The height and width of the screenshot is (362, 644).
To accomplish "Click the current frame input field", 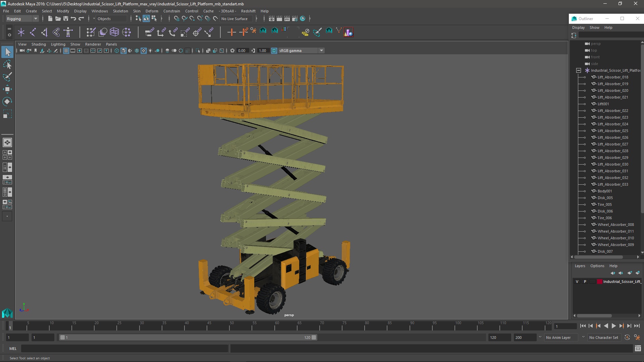I will [x=566, y=326].
